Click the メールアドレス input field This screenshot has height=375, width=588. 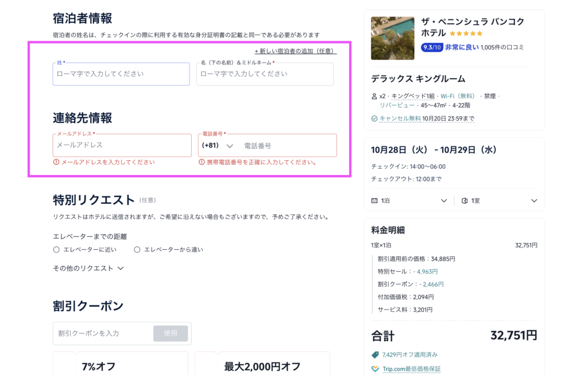122,146
